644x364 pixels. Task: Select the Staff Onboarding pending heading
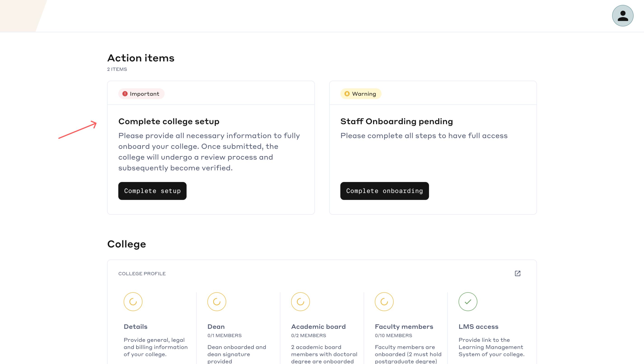(397, 121)
